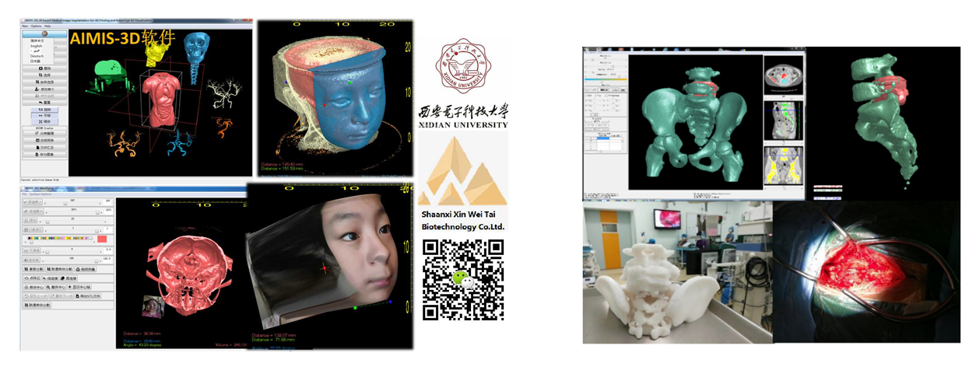Choose English in the language list
The height and width of the screenshot is (367, 980).
[x=37, y=47]
